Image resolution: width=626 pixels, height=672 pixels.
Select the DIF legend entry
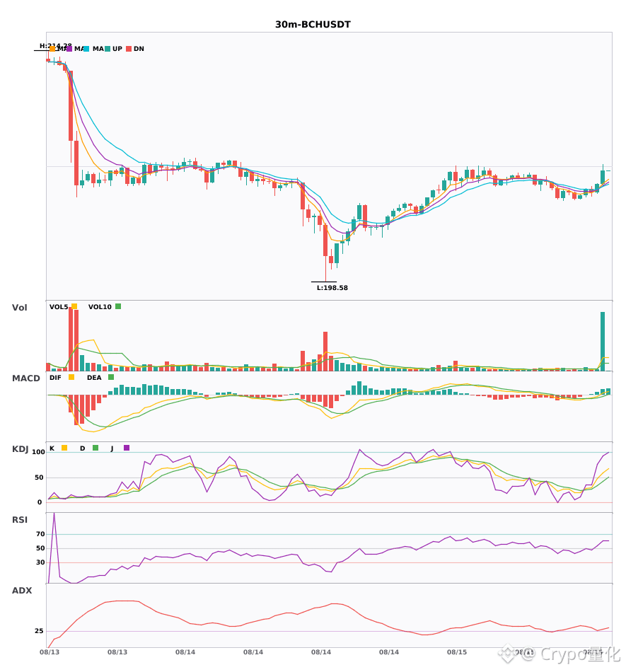[62, 378]
